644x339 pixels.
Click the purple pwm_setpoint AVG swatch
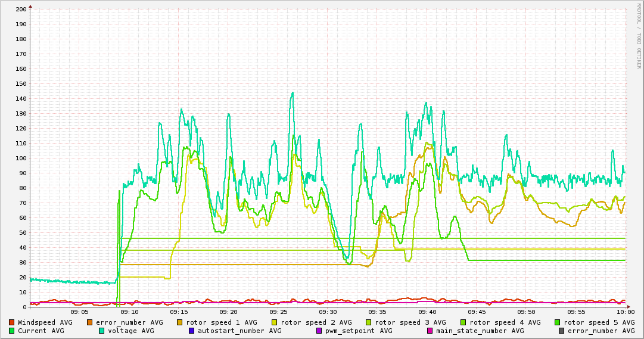tap(319, 331)
